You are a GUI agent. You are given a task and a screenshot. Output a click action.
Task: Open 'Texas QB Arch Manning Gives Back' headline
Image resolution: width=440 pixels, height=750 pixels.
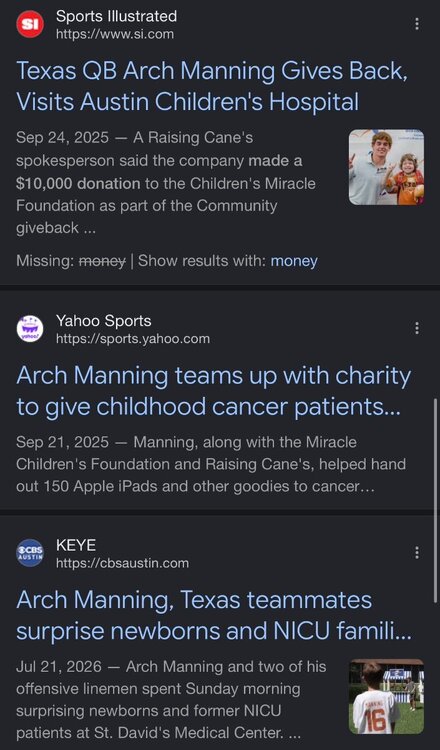(212, 87)
